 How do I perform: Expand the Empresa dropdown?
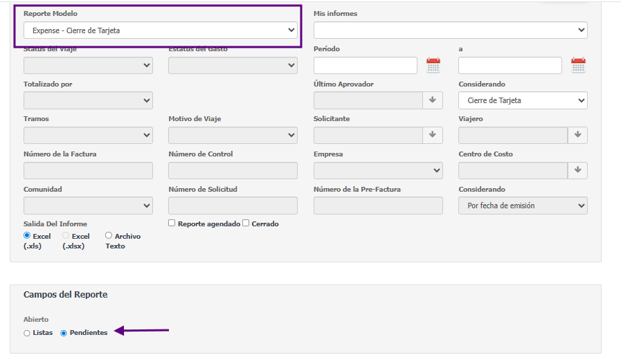tap(378, 170)
